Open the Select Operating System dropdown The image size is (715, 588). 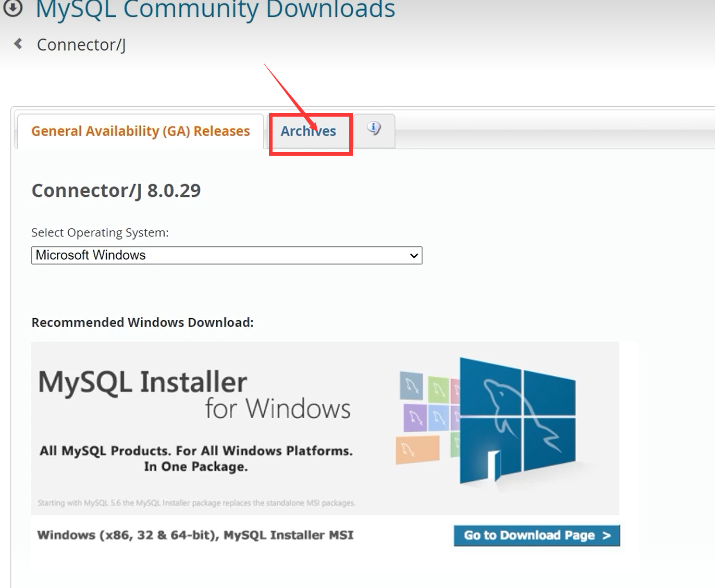227,255
